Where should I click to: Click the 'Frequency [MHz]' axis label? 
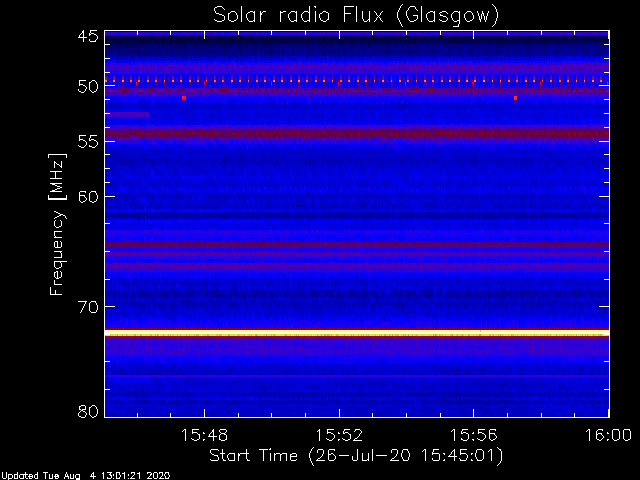pos(57,224)
